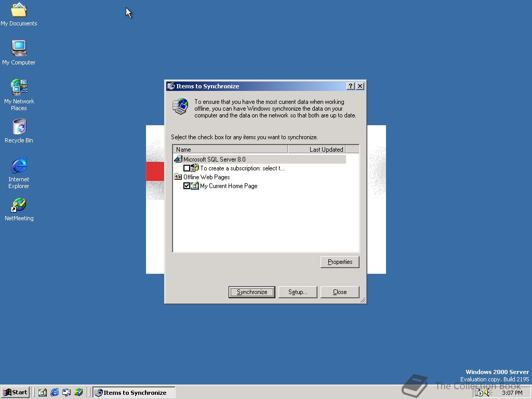
Task: Sort list by Name column header
Action: coord(230,149)
